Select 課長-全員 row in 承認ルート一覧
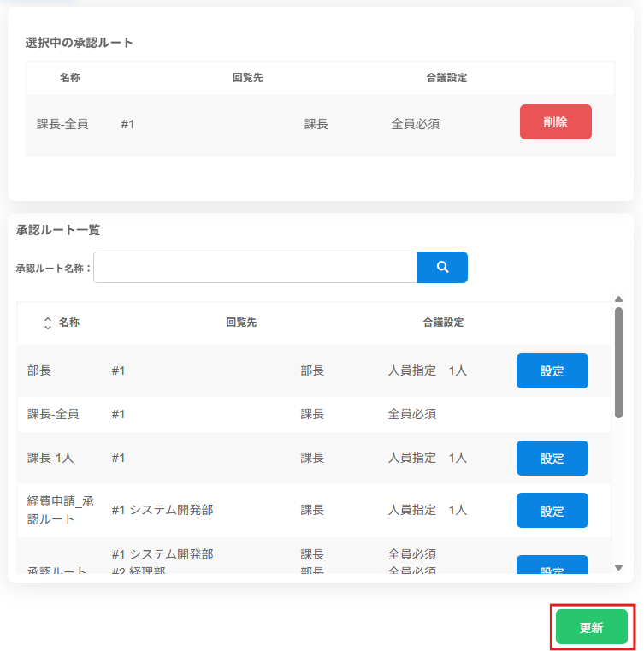The image size is (644, 651). [x=53, y=414]
